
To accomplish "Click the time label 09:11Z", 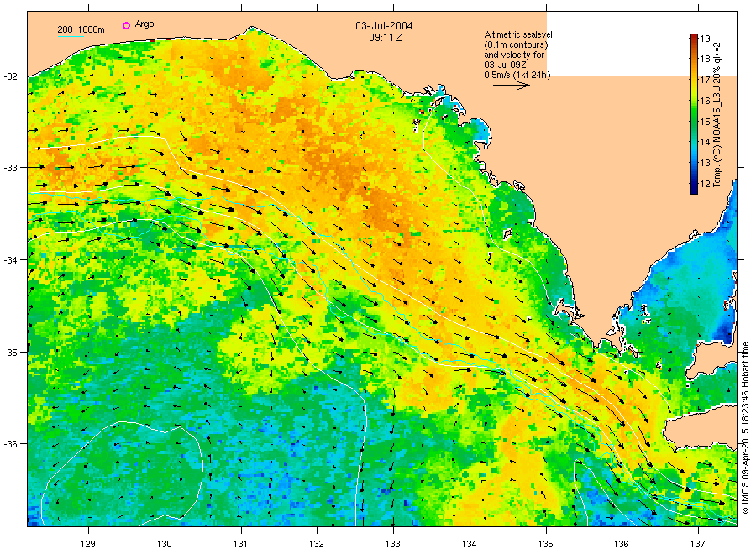I will pyautogui.click(x=386, y=37).
